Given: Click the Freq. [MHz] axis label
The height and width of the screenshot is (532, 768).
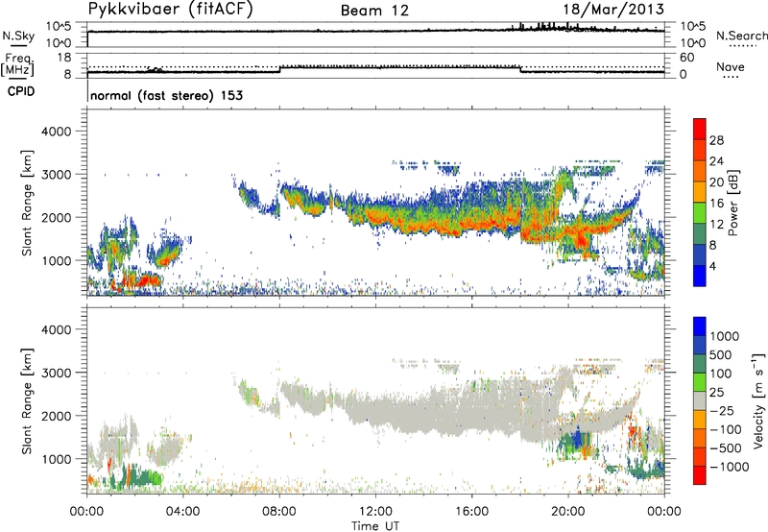Looking at the screenshot, I should [19, 65].
